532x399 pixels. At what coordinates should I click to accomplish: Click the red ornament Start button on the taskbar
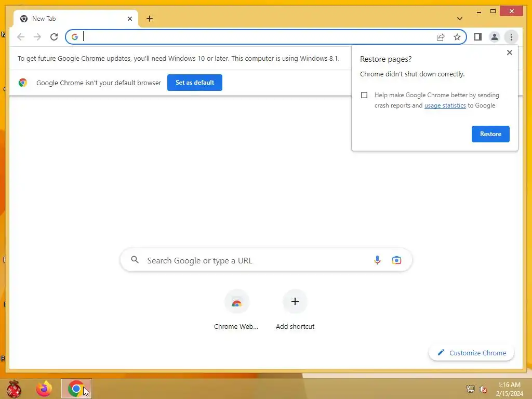pos(14,389)
